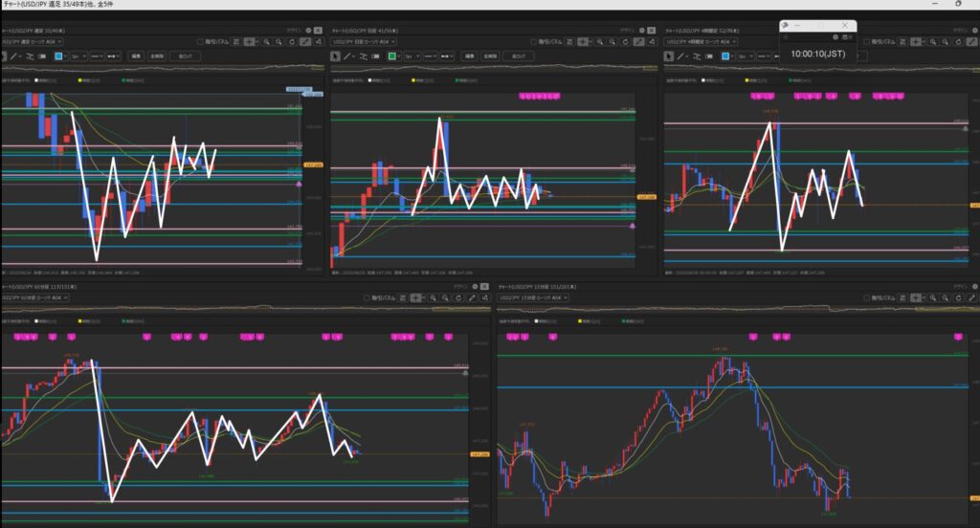The height and width of the screenshot is (528, 980).
Task: Zoom out on the weekly chart
Action: click(278, 42)
